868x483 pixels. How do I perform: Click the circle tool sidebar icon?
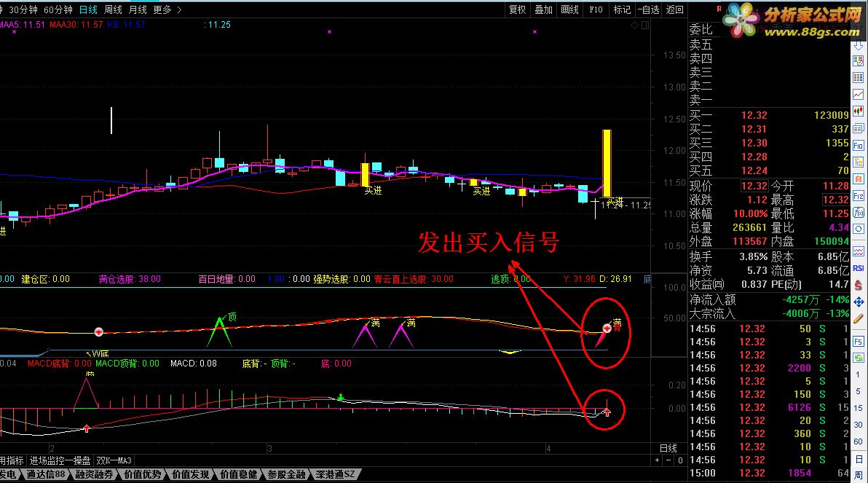click(858, 229)
